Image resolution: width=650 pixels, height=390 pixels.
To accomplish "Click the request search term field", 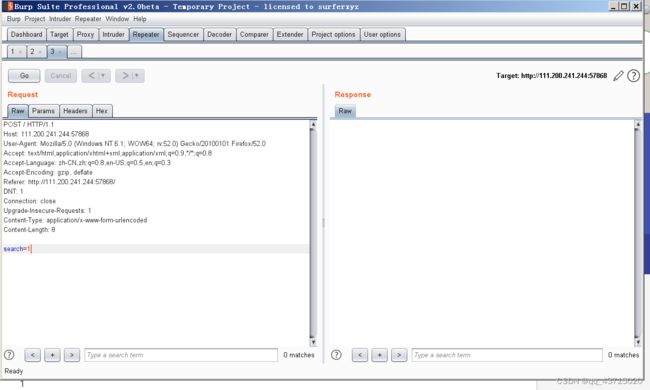I will (181, 355).
